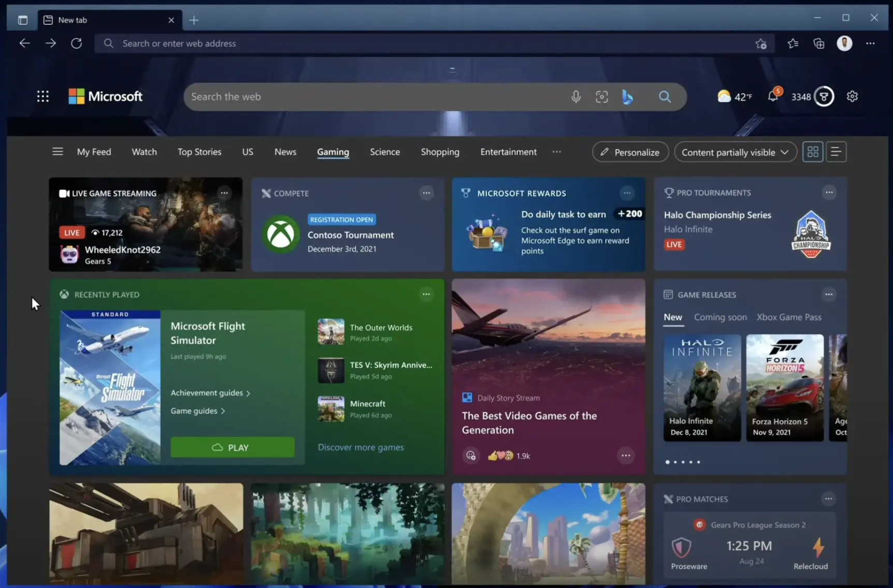The height and width of the screenshot is (588, 893).
Task: Click the browser forward arrow
Action: pyautogui.click(x=50, y=43)
